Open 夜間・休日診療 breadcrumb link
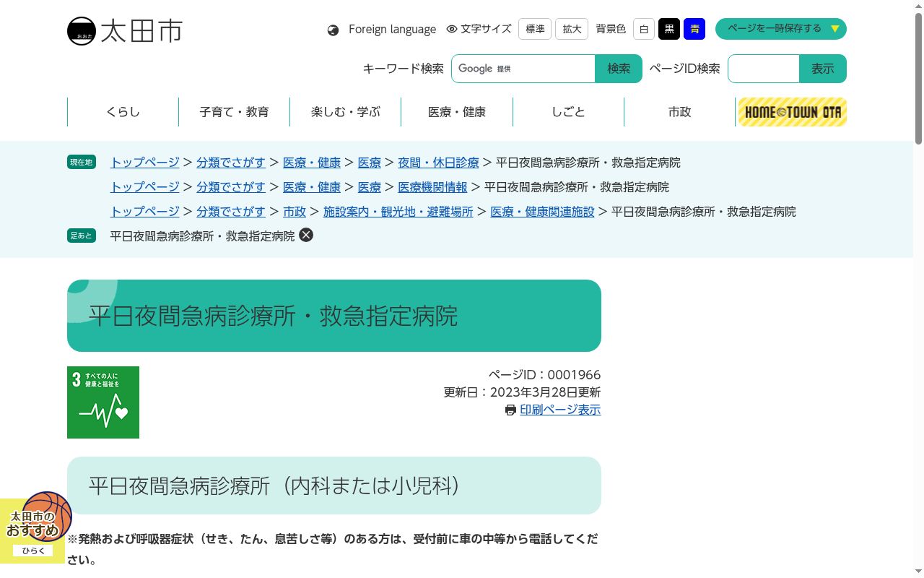Viewport: 924px width, 578px height. 438,163
